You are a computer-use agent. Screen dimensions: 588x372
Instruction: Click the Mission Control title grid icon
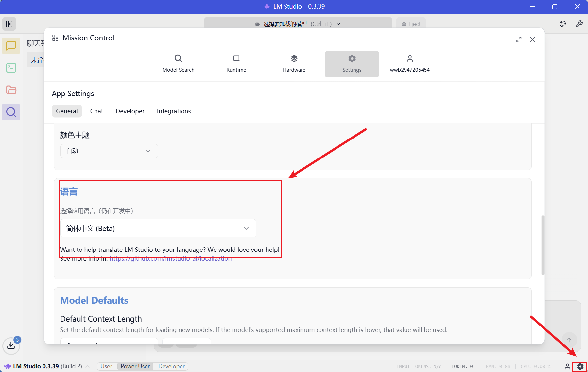[x=55, y=38]
